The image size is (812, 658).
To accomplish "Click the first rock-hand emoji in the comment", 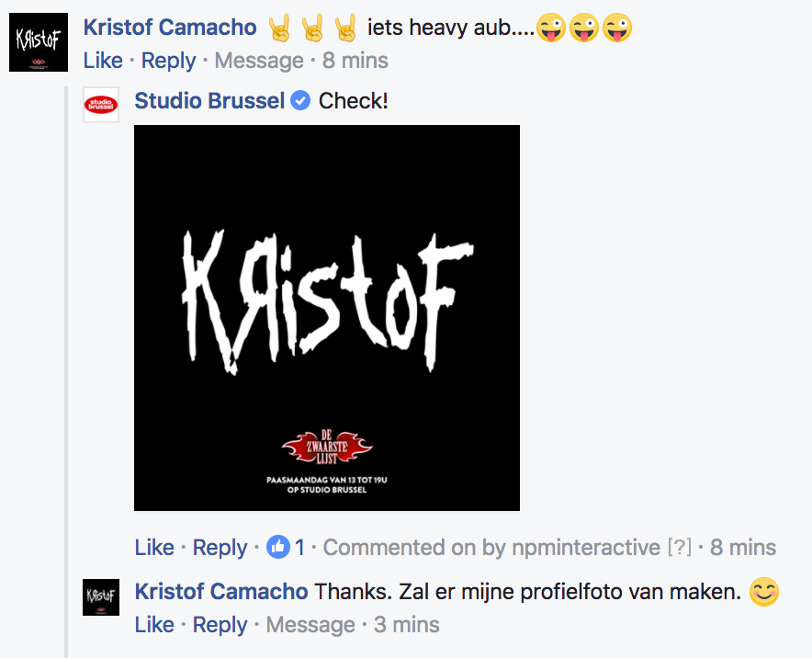I will click(x=279, y=28).
